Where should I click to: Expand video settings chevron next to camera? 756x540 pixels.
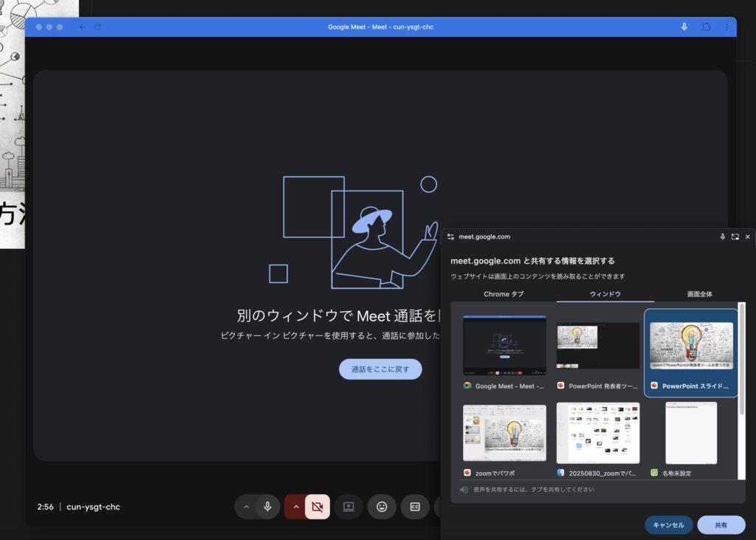coord(296,507)
